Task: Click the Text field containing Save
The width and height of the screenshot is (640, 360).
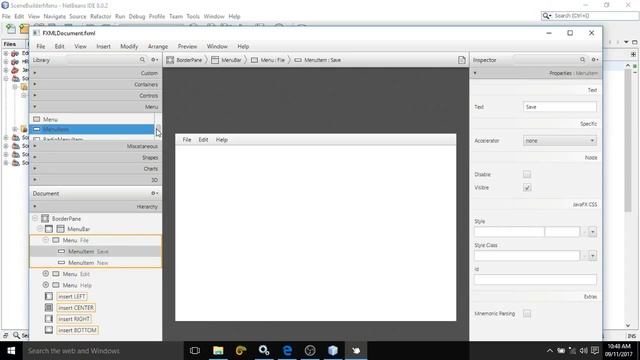Action: [560, 107]
